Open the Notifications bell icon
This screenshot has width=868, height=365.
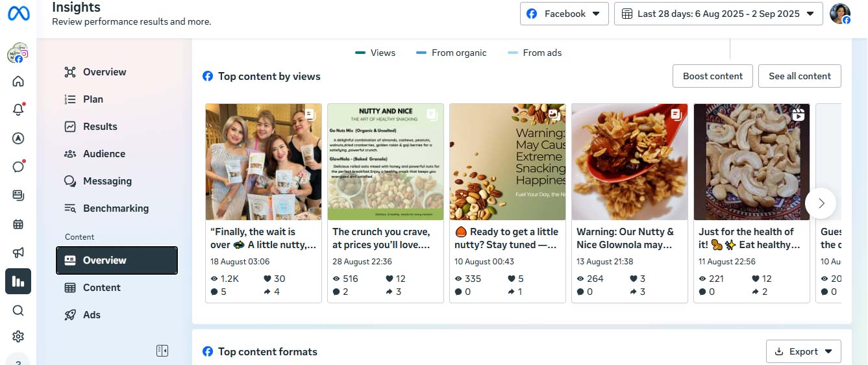[x=18, y=110]
